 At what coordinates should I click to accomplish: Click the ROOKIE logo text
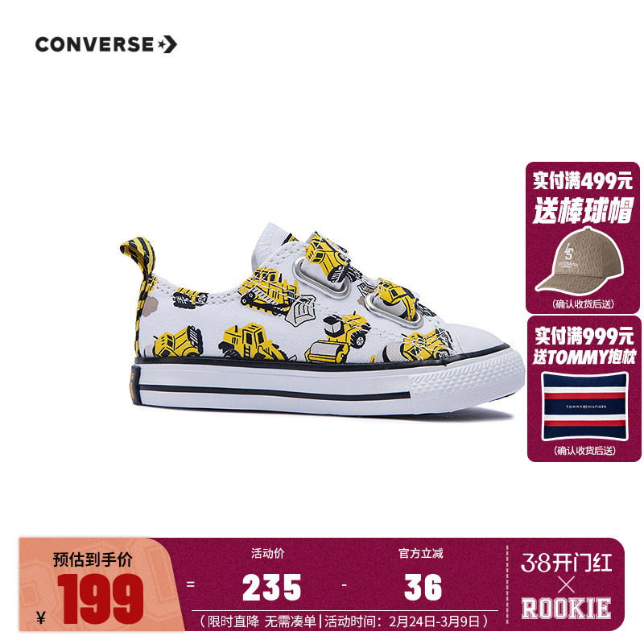click(x=566, y=609)
